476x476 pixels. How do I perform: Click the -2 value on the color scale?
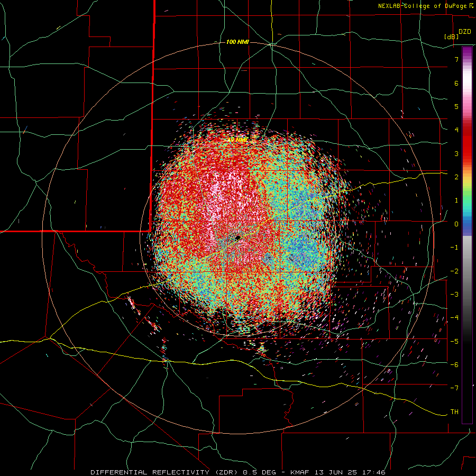454,271
